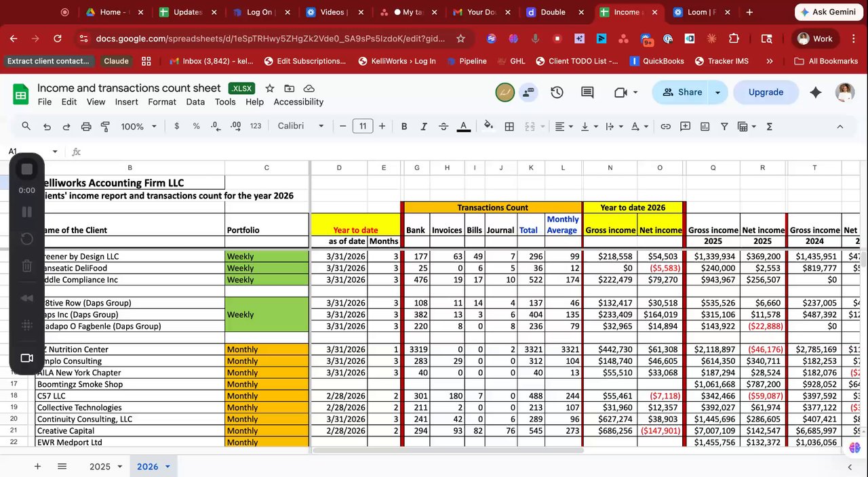Open the fill color picker
Image resolution: width=868 pixels, height=477 pixels.
488,126
